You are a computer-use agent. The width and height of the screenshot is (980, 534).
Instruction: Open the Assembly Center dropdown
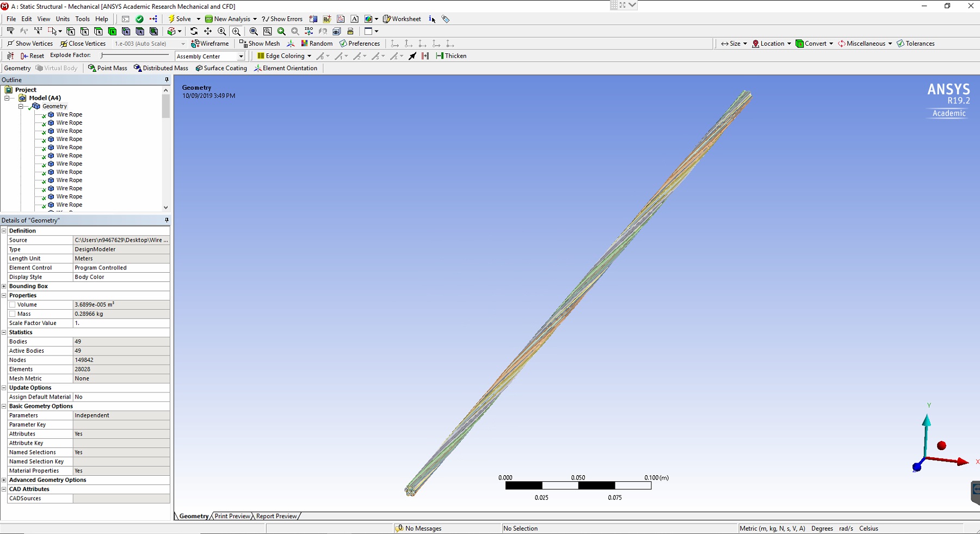click(x=241, y=56)
